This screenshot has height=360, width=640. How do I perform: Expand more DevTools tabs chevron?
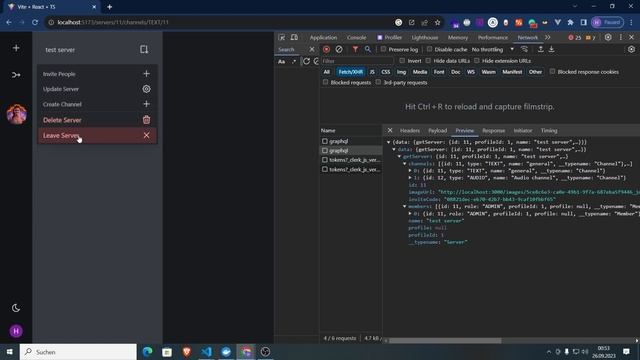(547, 38)
